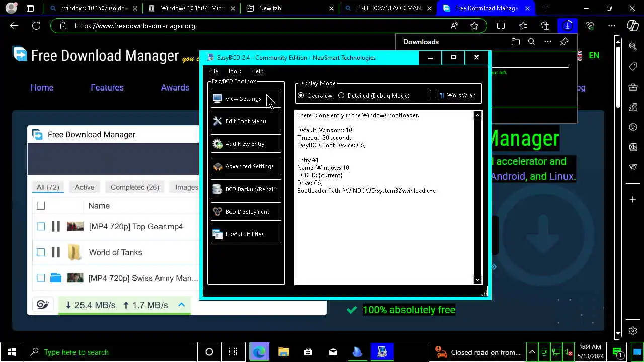Pin the Downloads panel
The image size is (644, 362).
coord(564,42)
